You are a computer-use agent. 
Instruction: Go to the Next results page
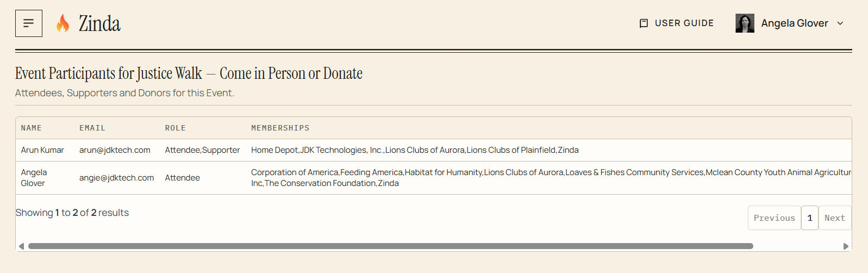point(835,218)
